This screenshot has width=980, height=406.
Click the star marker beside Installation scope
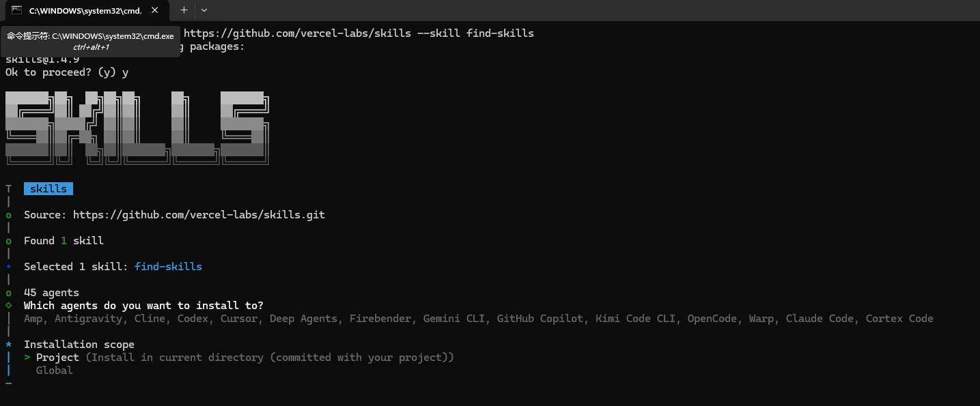pos(8,345)
